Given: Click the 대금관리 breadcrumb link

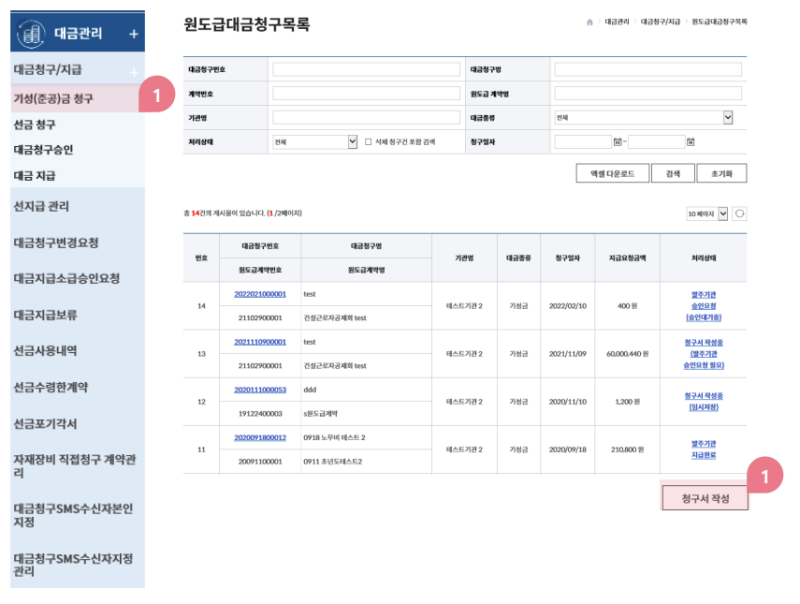Looking at the screenshot, I should pos(617,22).
